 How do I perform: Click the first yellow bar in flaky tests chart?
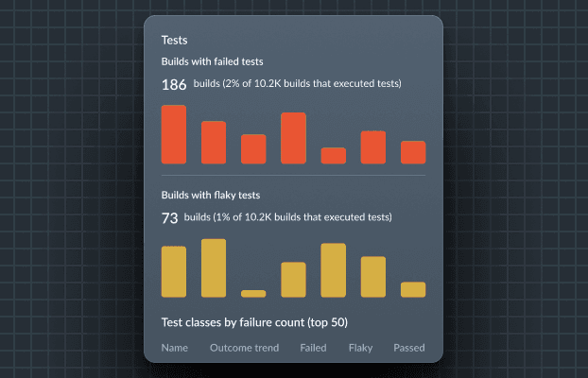(174, 272)
